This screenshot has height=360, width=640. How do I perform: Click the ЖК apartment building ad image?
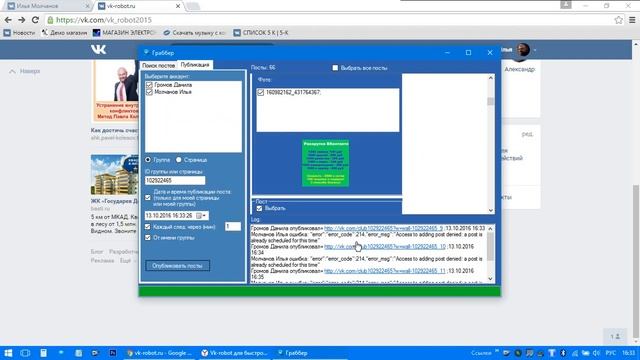(x=115, y=175)
